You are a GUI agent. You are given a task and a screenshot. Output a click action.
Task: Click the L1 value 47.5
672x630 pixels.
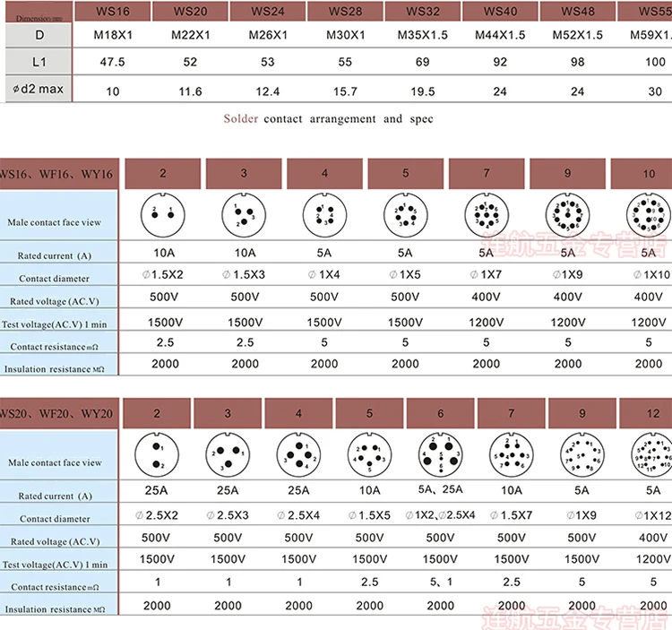(113, 62)
